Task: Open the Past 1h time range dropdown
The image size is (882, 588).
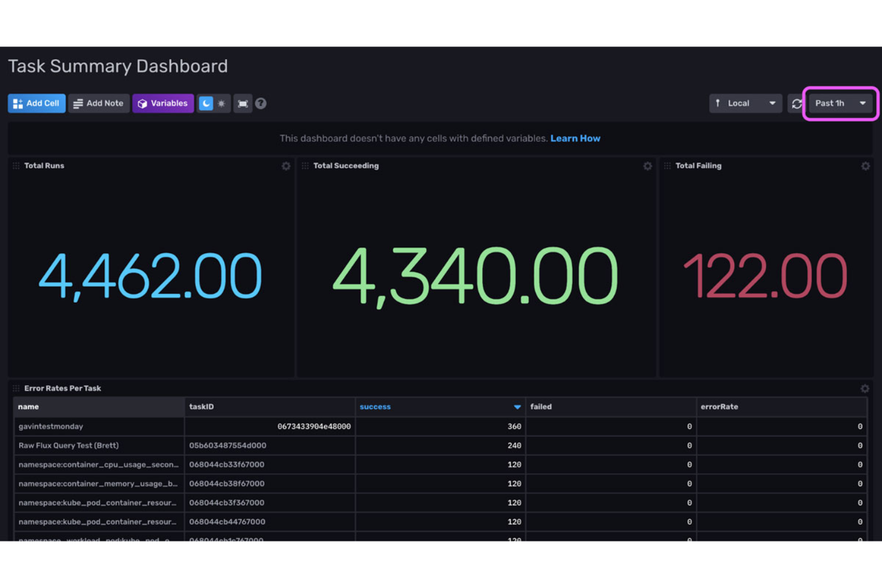Action: [840, 103]
